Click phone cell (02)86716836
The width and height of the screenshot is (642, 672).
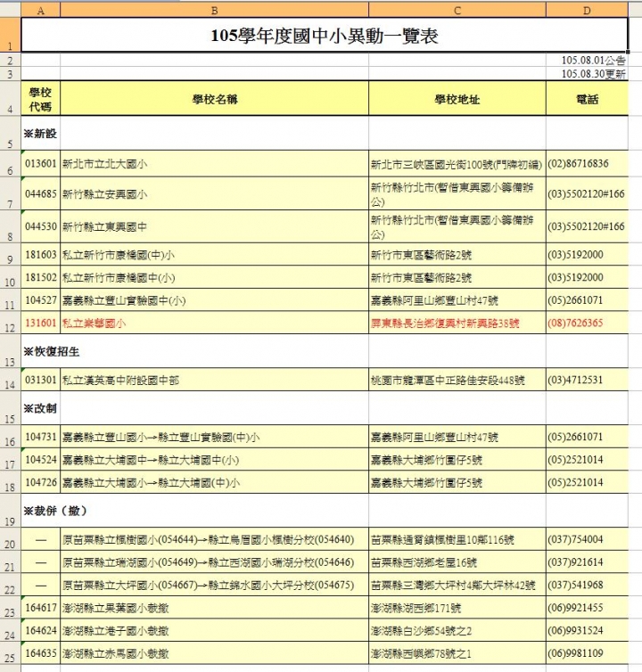point(587,163)
